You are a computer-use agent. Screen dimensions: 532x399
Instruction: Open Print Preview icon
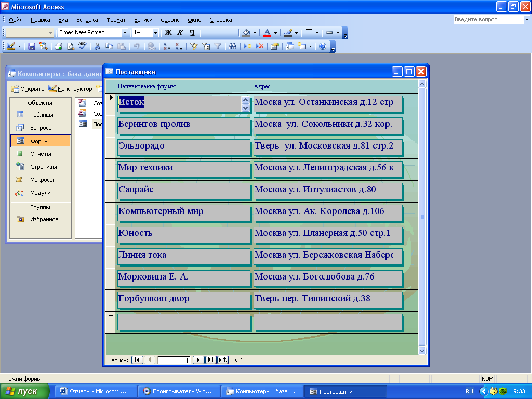71,46
